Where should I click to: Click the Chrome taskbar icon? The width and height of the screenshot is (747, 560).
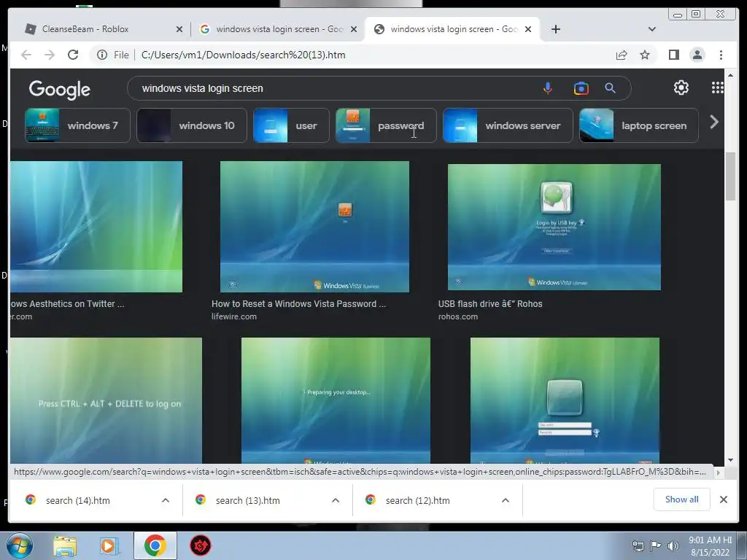tap(155, 545)
